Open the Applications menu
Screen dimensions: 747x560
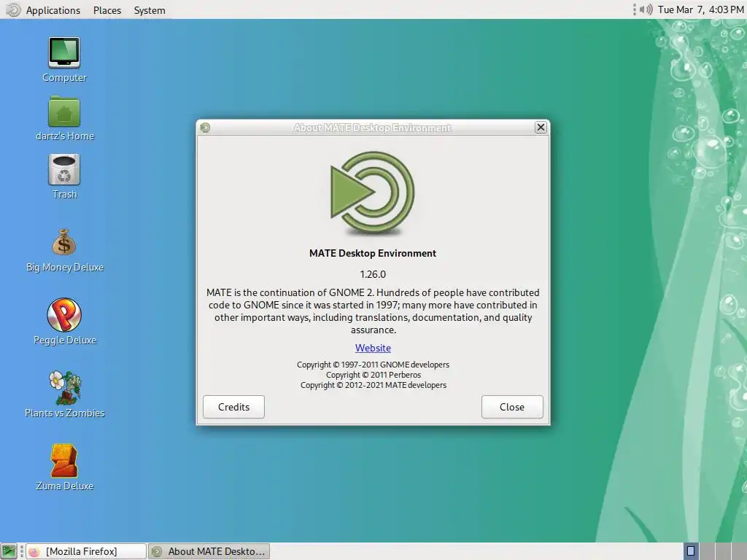[53, 10]
